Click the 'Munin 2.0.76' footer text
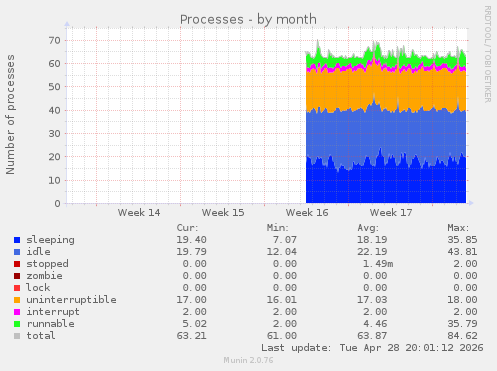Screen dimensions: 497x371 coord(249,360)
